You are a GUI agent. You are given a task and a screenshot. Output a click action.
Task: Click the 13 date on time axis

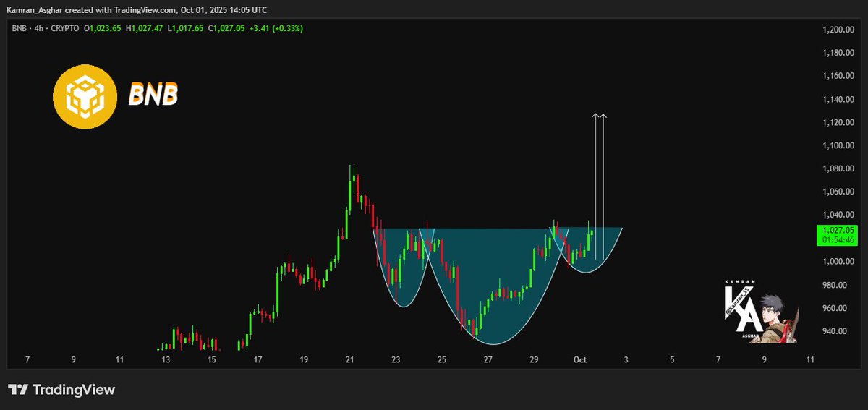(x=166, y=359)
